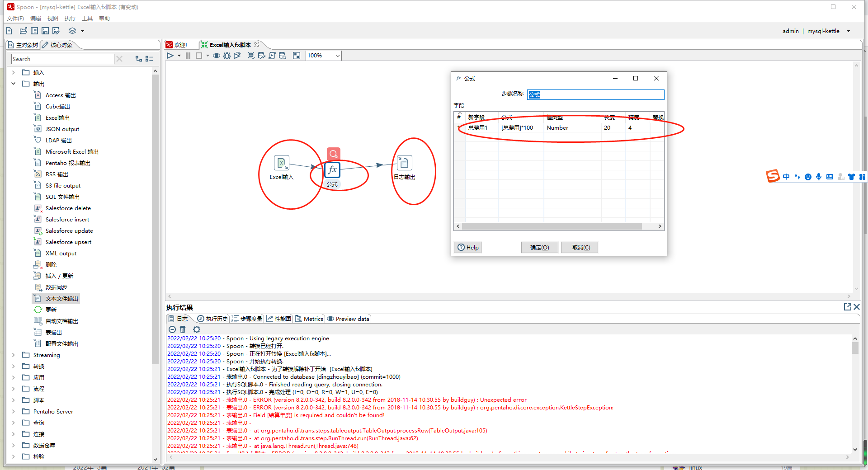This screenshot has height=470, width=868.
Task: Switch to the Preview data tab
Action: [x=348, y=319]
